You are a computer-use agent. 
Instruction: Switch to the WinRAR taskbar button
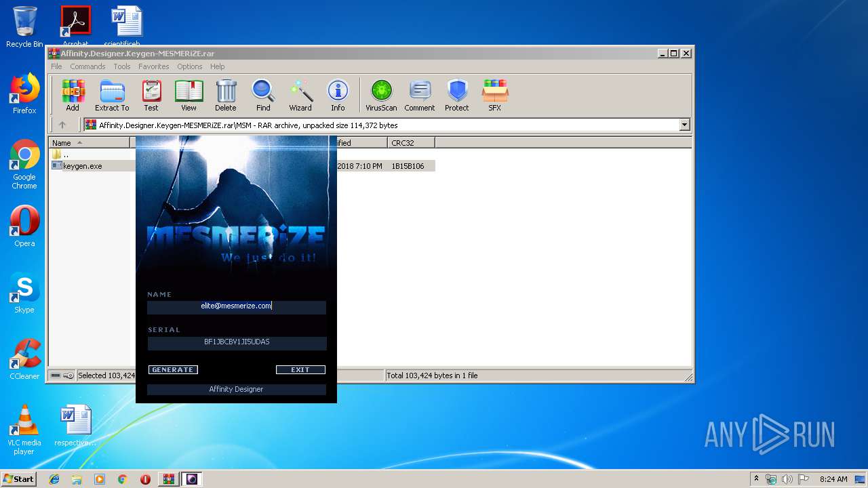point(169,479)
